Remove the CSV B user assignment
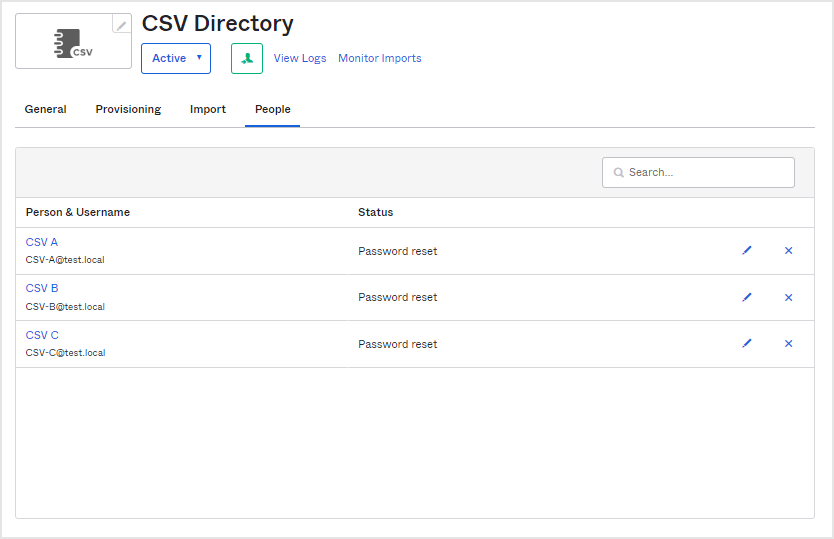 tap(788, 297)
